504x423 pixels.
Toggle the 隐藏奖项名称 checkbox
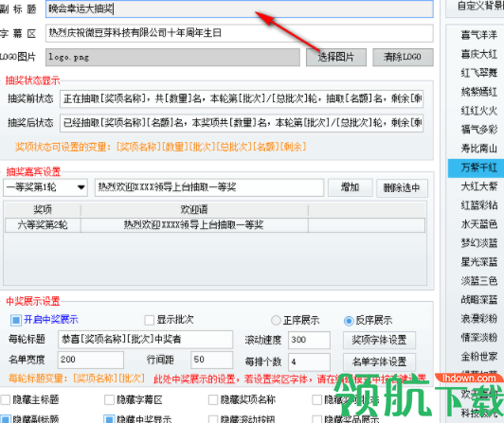213,400
